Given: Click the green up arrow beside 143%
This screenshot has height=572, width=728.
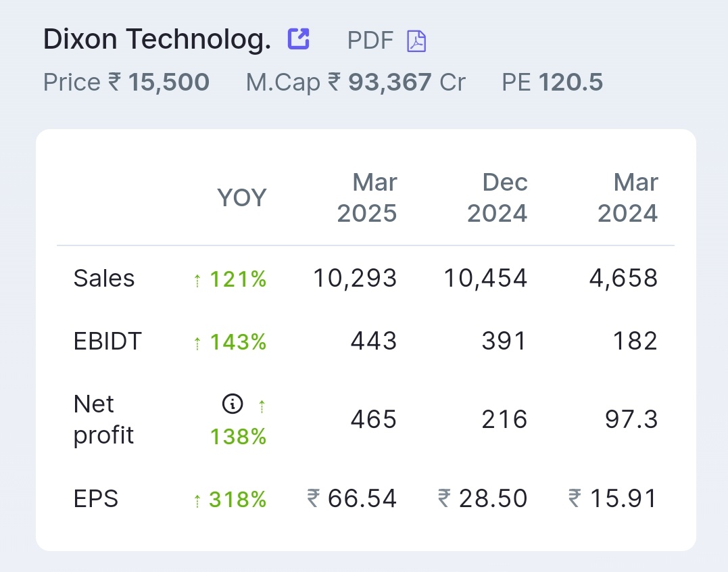Looking at the screenshot, I should [197, 343].
